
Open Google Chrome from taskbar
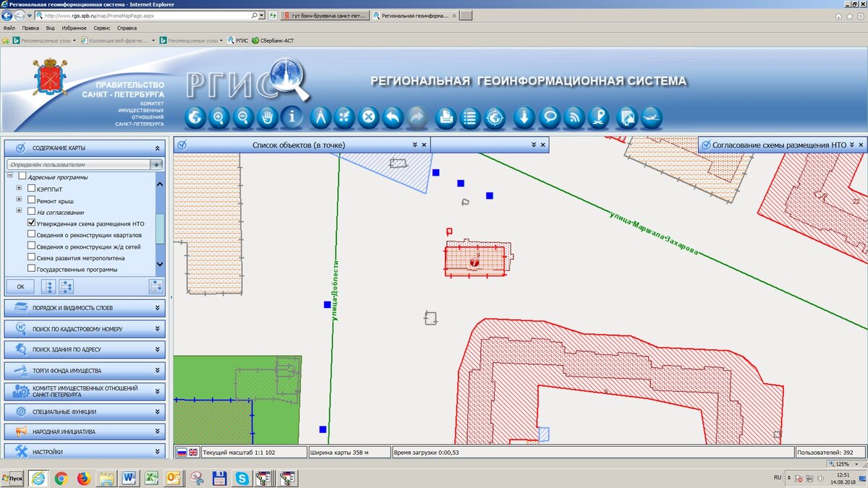click(61, 478)
